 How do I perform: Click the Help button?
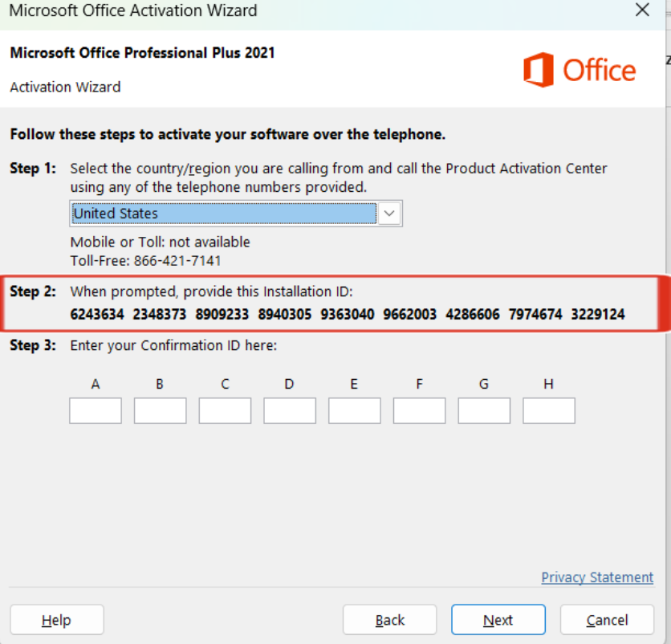[57, 620]
